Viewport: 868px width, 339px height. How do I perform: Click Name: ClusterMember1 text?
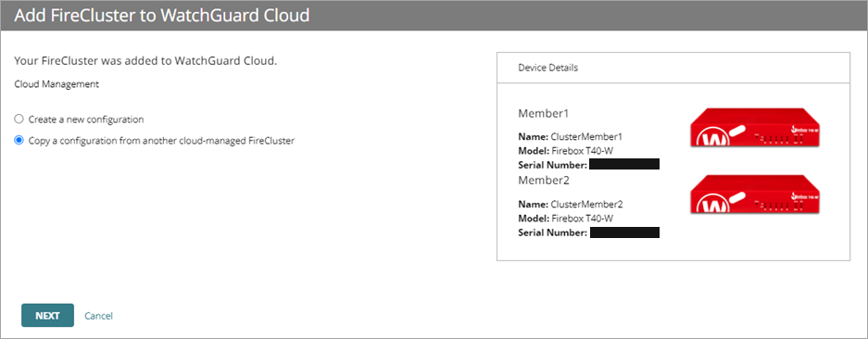point(571,136)
